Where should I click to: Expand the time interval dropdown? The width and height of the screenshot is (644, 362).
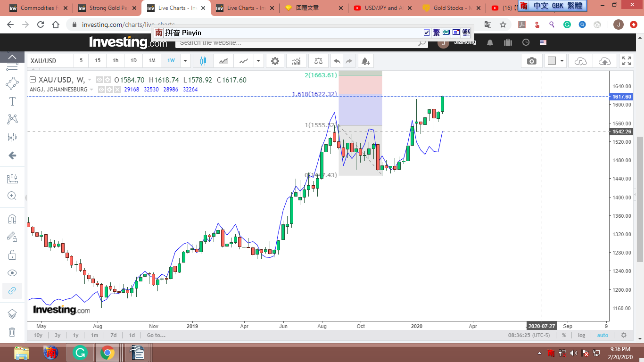click(185, 61)
